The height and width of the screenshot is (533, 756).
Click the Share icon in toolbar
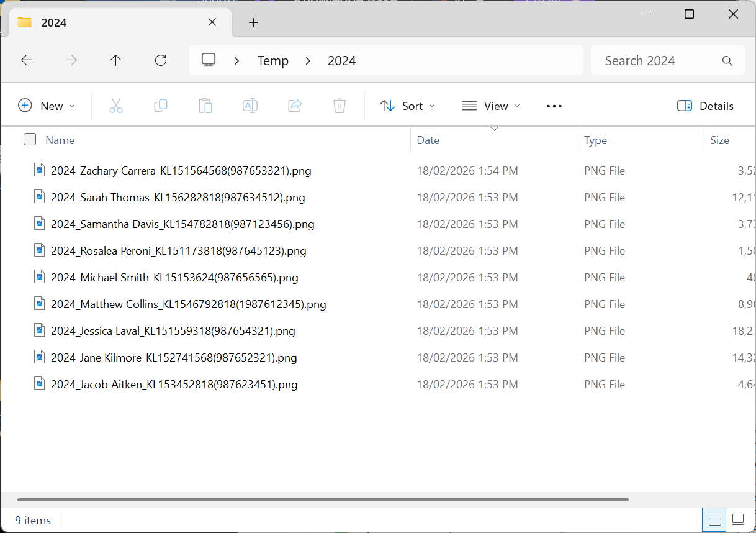point(295,106)
